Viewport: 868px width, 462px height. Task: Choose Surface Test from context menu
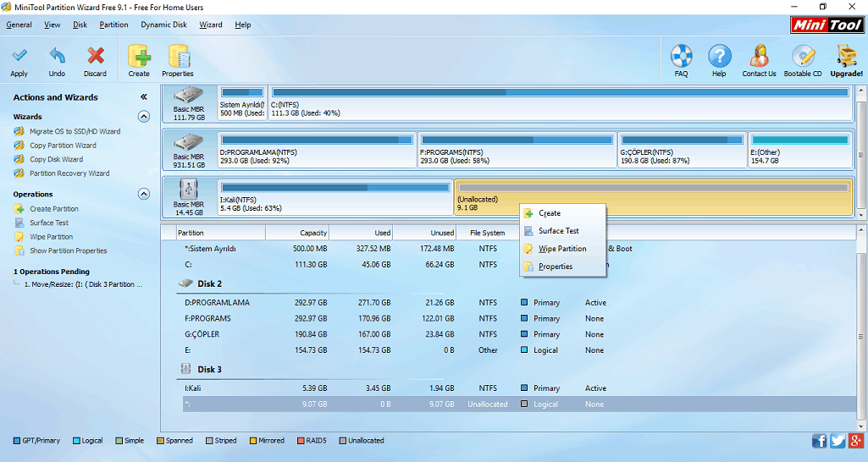[563, 231]
